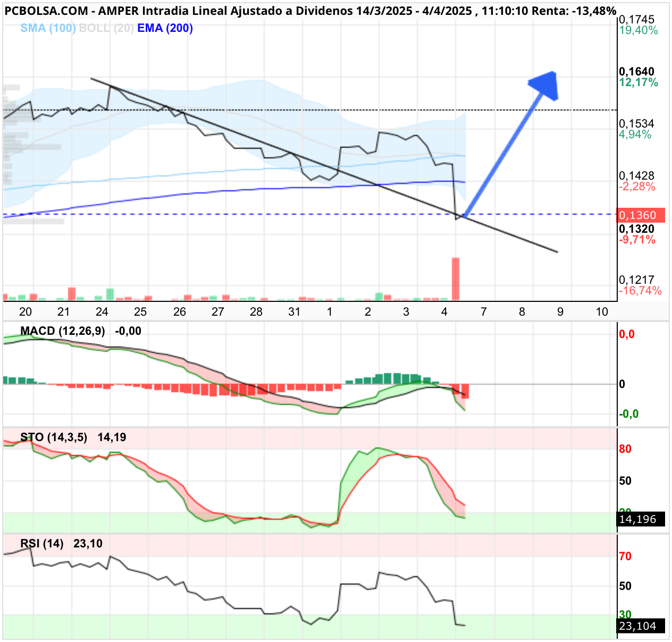Click the 19,40% percentage label
The image size is (672, 642).
[639, 30]
